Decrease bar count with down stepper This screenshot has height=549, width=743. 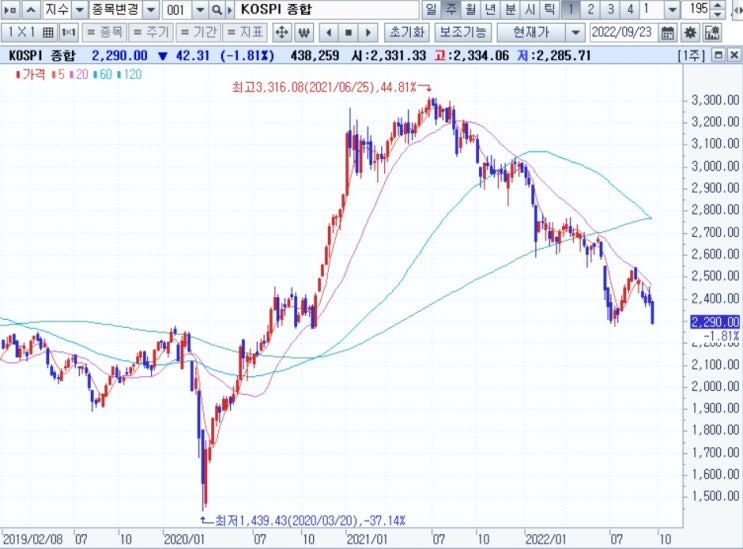718,14
